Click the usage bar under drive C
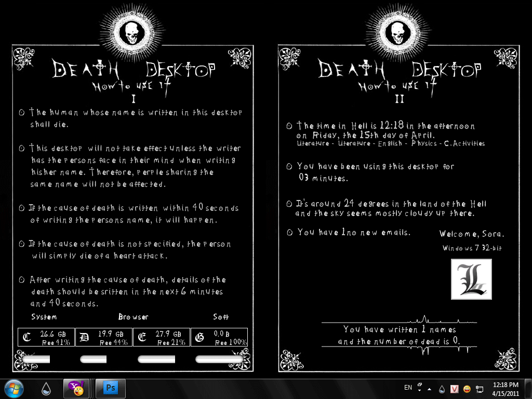The width and height of the screenshot is (532, 399). [36, 360]
